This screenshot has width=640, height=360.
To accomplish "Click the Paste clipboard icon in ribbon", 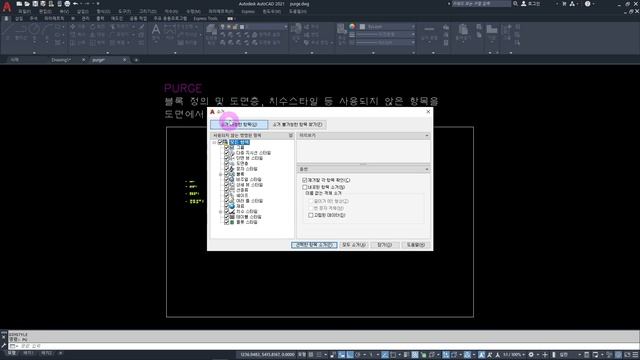I will point(463,29).
